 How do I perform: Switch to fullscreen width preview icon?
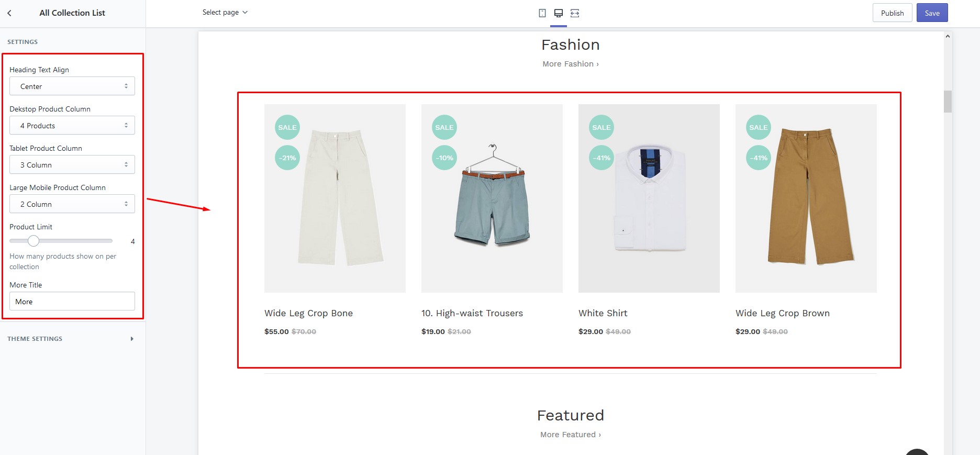pos(575,13)
